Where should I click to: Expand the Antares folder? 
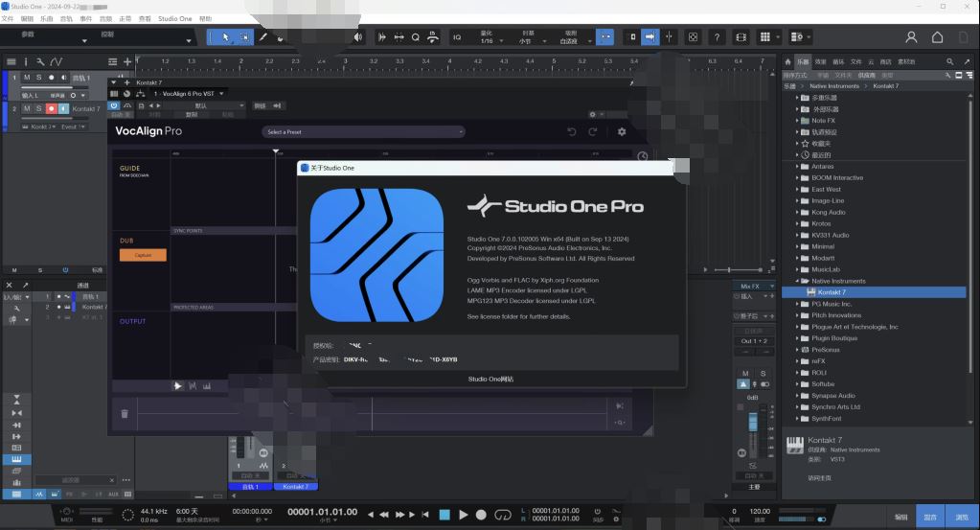click(797, 166)
